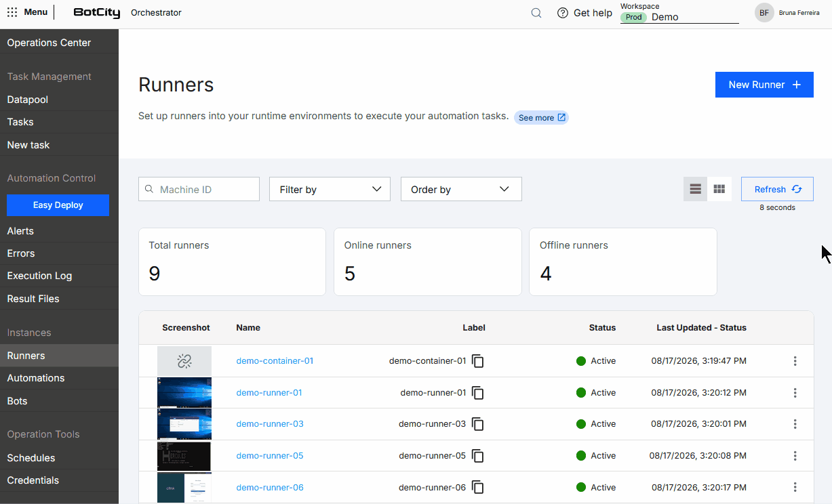832x504 pixels.
Task: Open demo-container-01 broken-link thumbnail
Action: pos(184,361)
